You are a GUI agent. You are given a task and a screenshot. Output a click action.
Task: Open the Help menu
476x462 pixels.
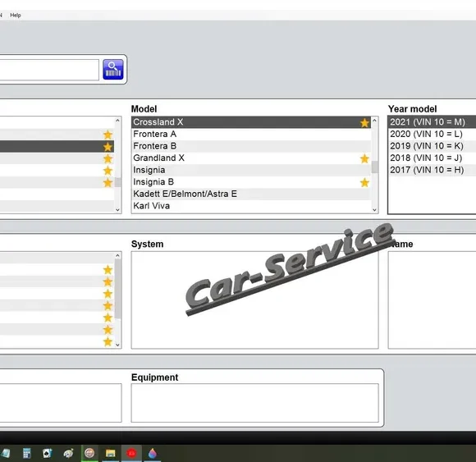[16, 15]
